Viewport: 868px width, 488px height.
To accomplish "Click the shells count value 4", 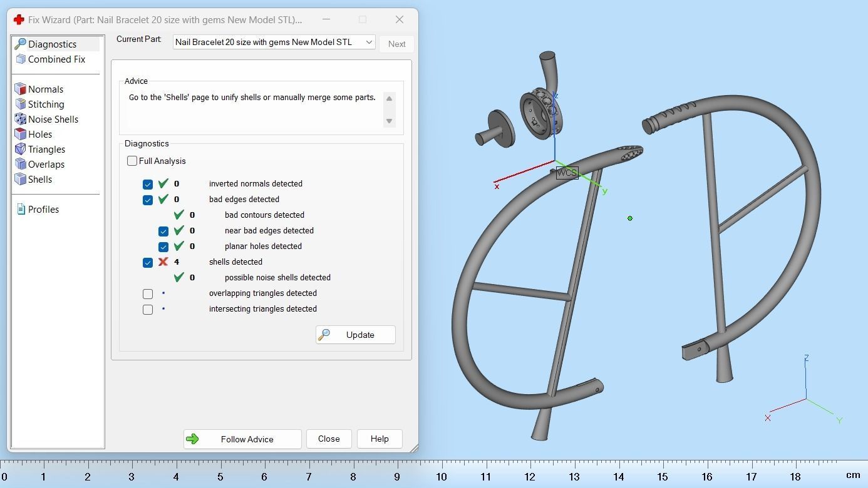I will pyautogui.click(x=177, y=262).
